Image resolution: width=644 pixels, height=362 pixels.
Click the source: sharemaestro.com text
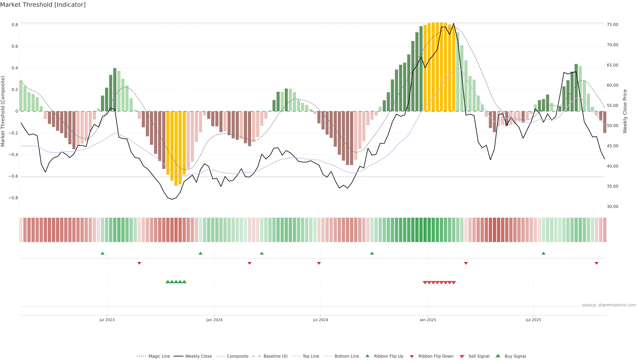(609, 305)
